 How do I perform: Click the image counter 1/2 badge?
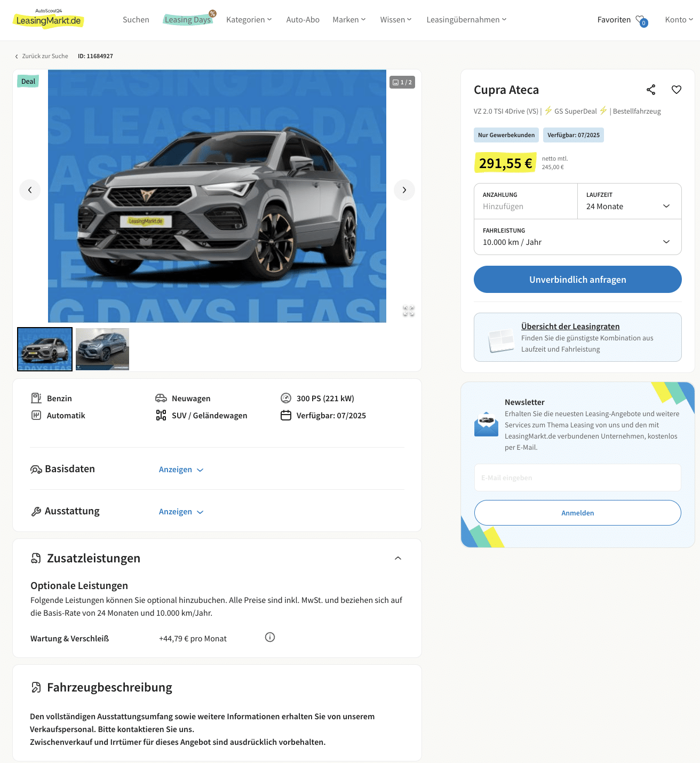coord(402,82)
